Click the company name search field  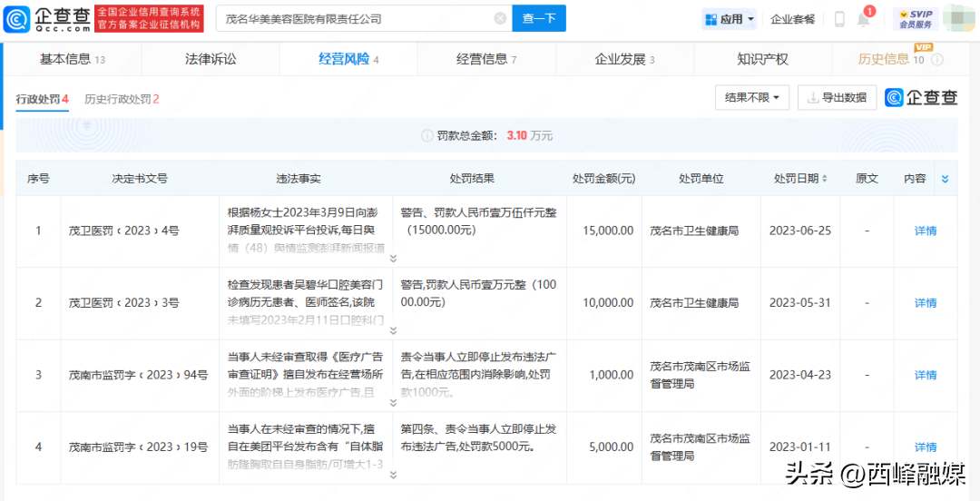(x=357, y=19)
